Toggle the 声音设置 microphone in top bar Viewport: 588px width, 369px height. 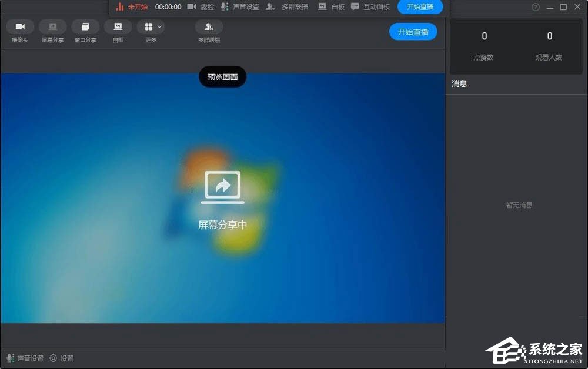pyautogui.click(x=225, y=7)
